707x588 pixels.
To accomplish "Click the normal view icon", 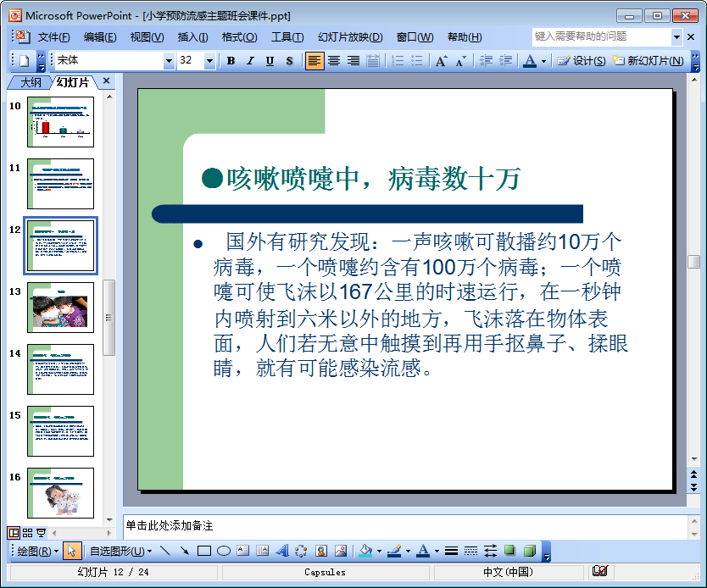I will (14, 533).
